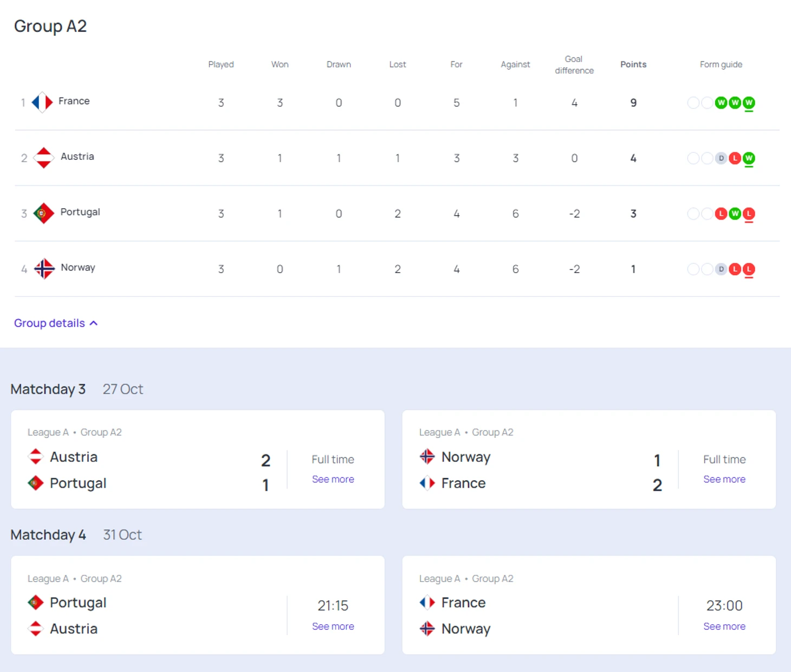
Task: Select the Austria team name in standings
Action: click(77, 157)
